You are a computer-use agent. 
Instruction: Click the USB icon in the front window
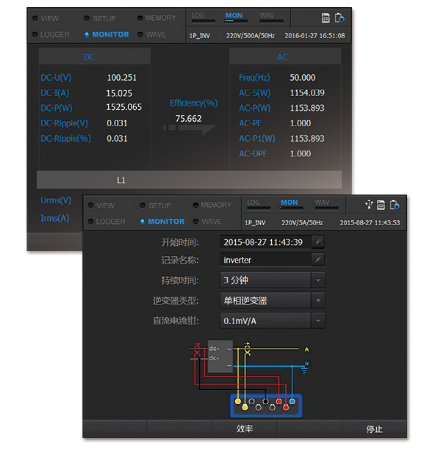click(x=369, y=204)
